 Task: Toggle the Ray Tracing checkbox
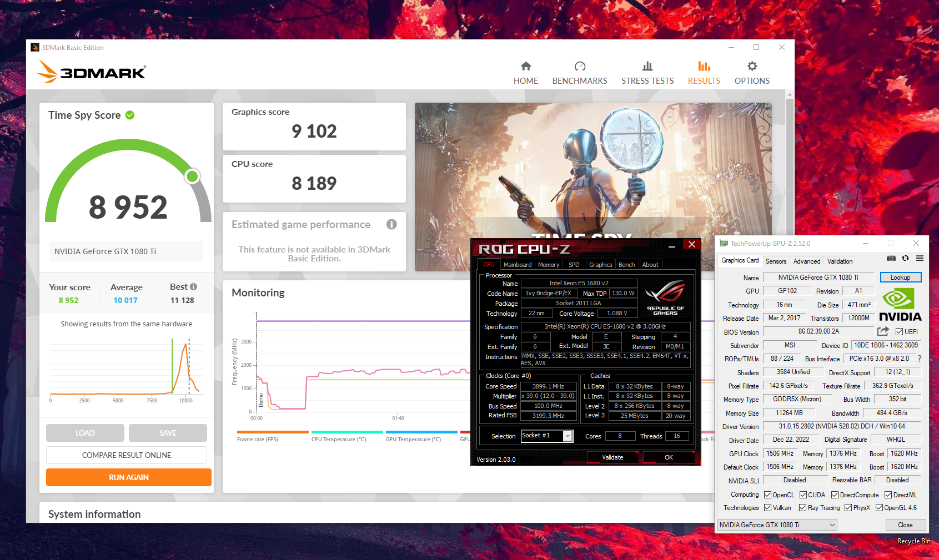point(802,508)
